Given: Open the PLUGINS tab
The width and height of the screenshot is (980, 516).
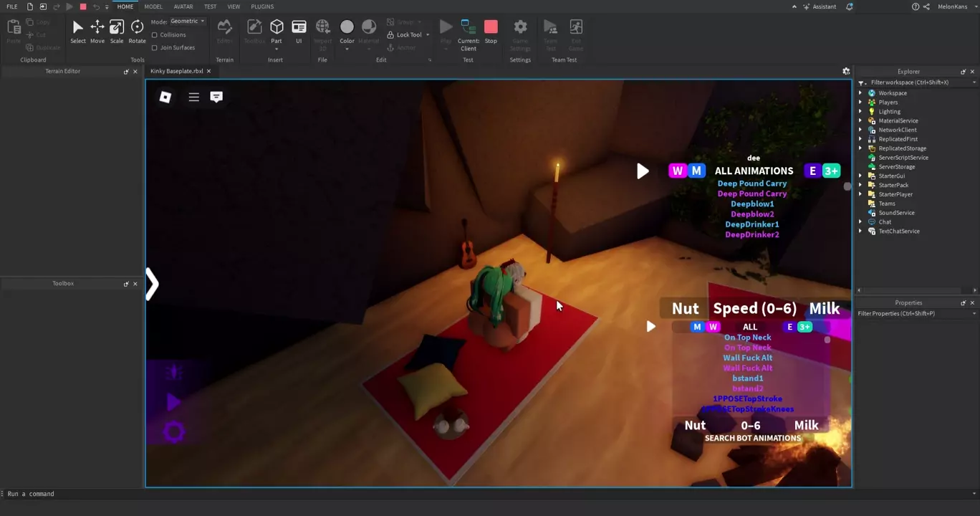Looking at the screenshot, I should (x=262, y=6).
